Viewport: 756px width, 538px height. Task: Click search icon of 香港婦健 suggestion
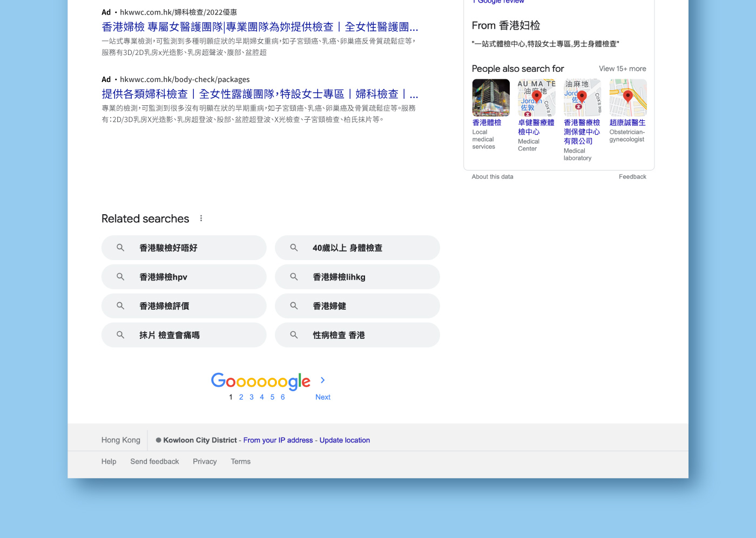[x=294, y=306]
